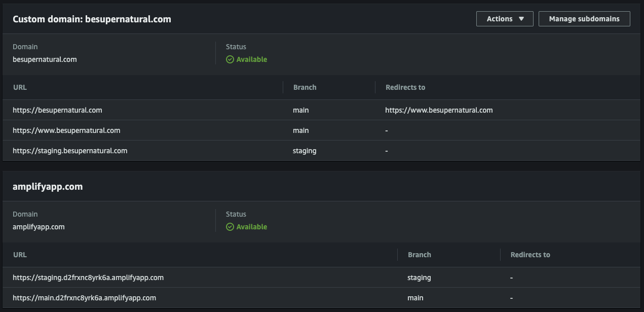Open the https://besupernatural.com URL link
The height and width of the screenshot is (312, 644).
click(x=57, y=110)
